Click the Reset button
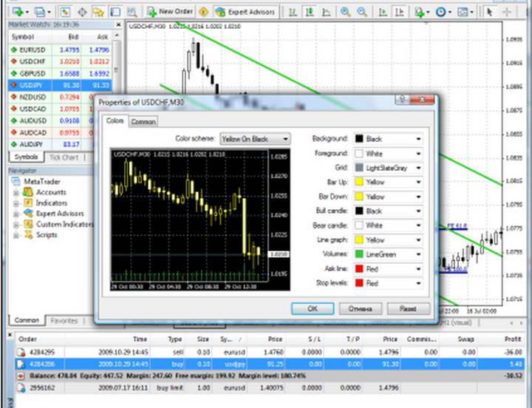This screenshot has width=532, height=408. (x=408, y=308)
